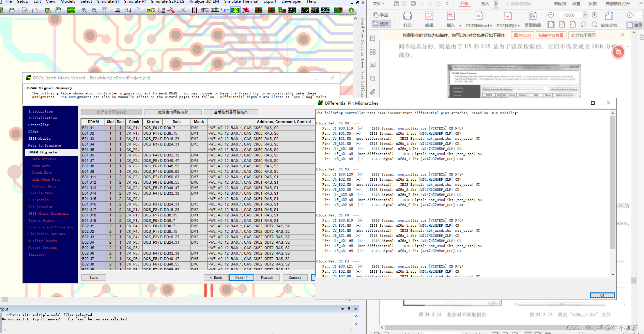Click the 图片OCR button

coord(522,35)
